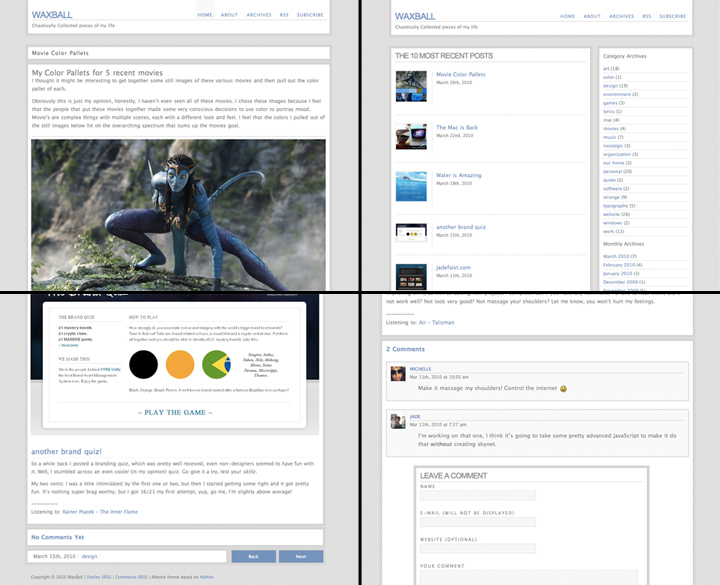The height and width of the screenshot is (585, 720).
Task: Click the design tag beside March 15th, 2010
Action: click(x=90, y=556)
